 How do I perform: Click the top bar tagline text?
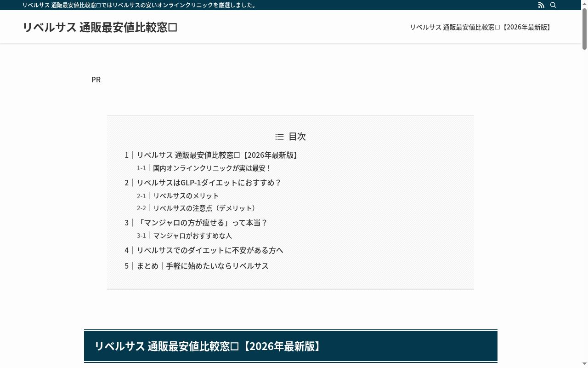click(x=140, y=5)
